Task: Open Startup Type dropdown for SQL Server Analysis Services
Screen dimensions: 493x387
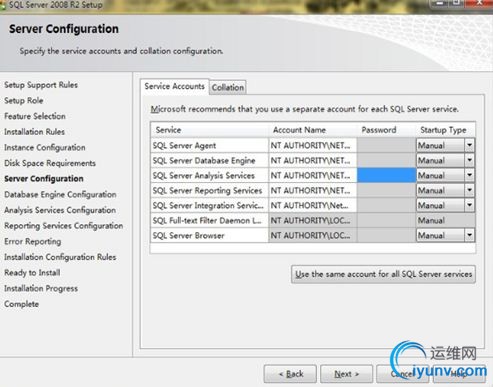Action: (x=469, y=175)
